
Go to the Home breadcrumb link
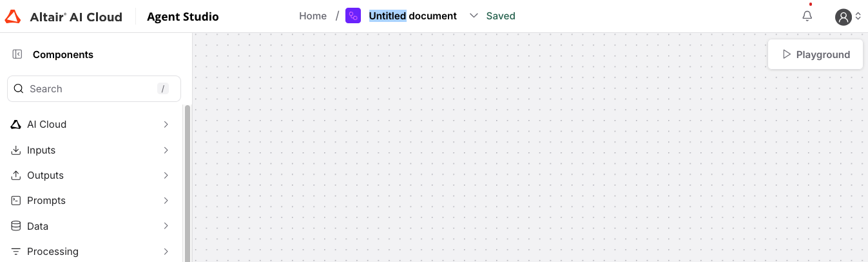click(x=313, y=16)
